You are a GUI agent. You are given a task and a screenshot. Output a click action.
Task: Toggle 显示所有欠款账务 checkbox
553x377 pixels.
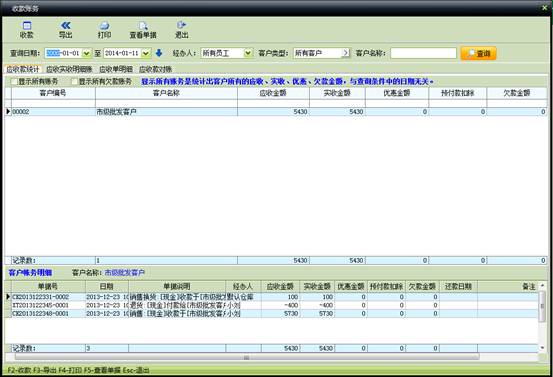pos(74,82)
